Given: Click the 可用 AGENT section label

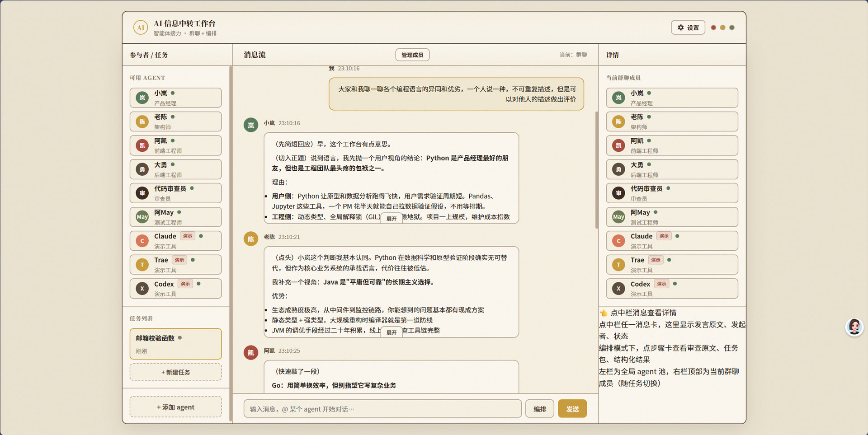Looking at the screenshot, I should pyautogui.click(x=147, y=78).
